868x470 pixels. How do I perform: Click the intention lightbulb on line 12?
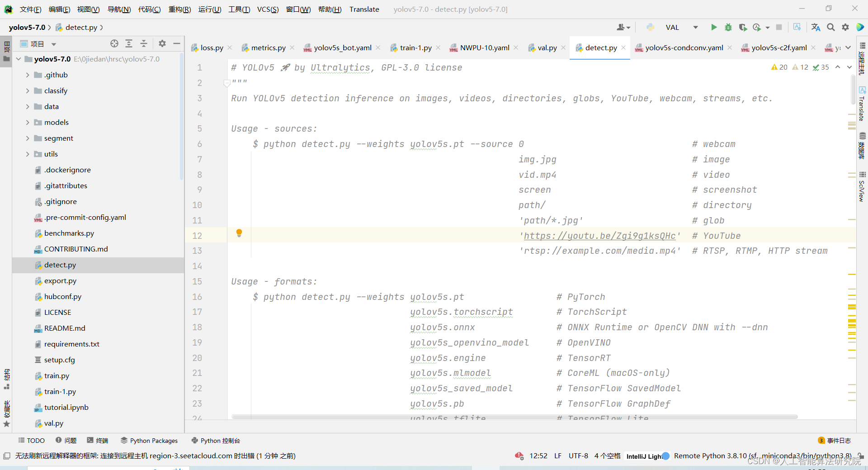[x=239, y=233]
